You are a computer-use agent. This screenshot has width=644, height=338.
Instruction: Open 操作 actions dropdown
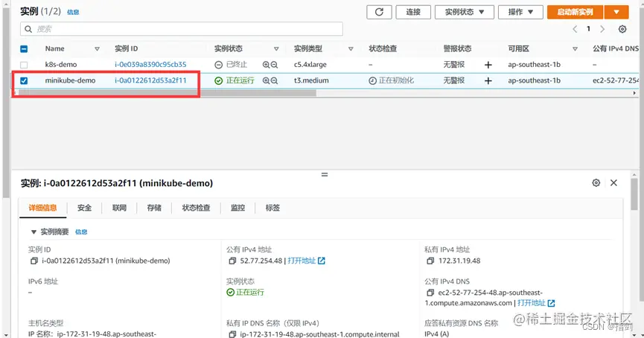click(520, 13)
